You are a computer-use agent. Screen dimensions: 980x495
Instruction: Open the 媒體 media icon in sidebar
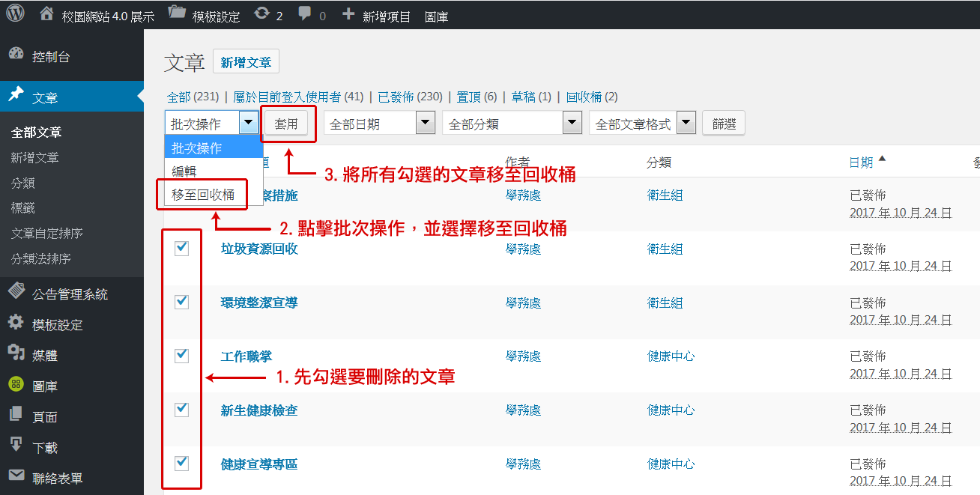(16, 354)
